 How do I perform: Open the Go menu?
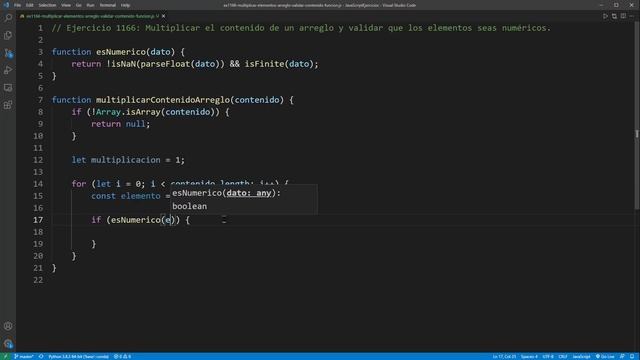[x=79, y=5]
